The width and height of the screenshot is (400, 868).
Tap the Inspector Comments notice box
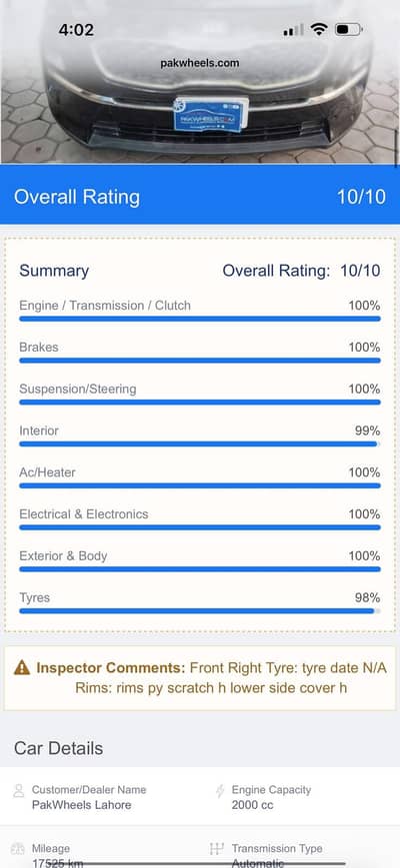click(x=200, y=678)
